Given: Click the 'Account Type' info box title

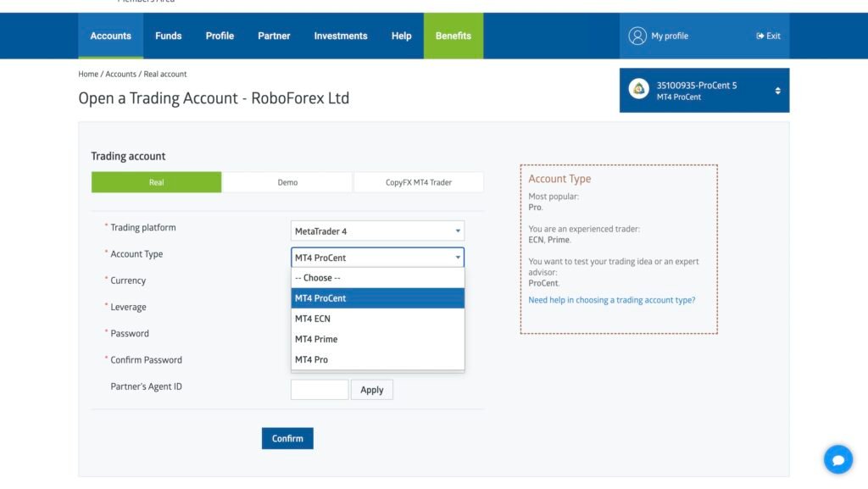Looking at the screenshot, I should [559, 179].
